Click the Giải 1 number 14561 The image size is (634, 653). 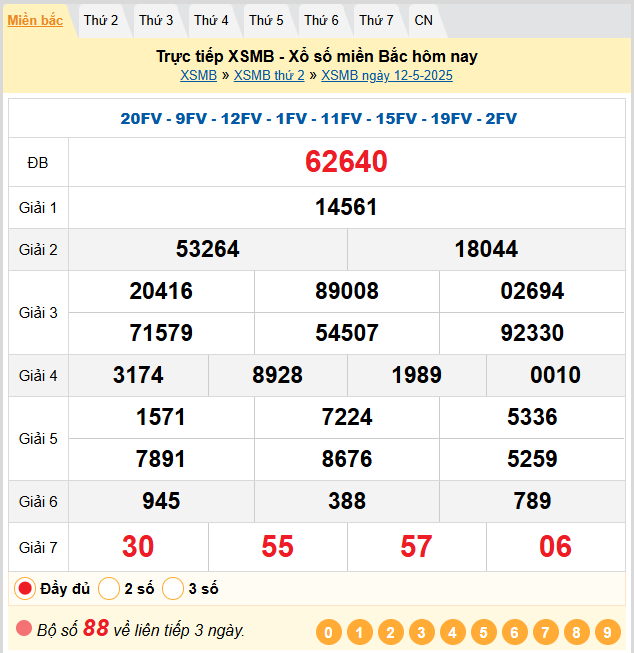pos(346,207)
